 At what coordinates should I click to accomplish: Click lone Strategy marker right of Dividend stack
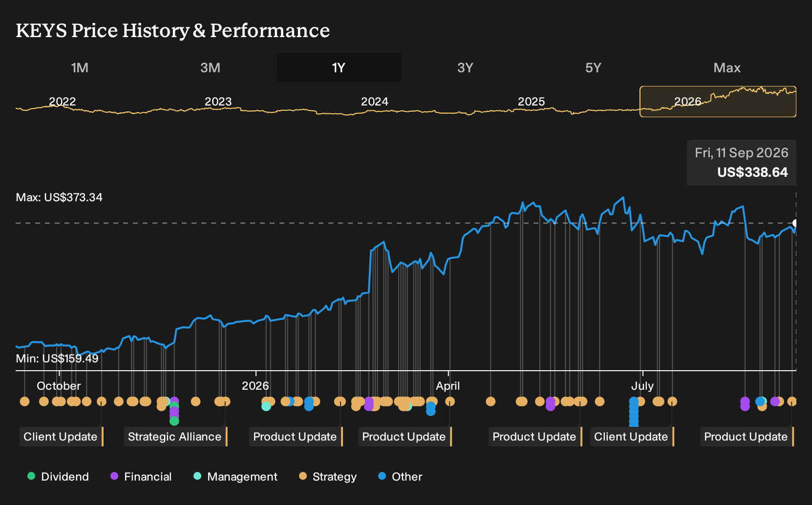(195, 401)
